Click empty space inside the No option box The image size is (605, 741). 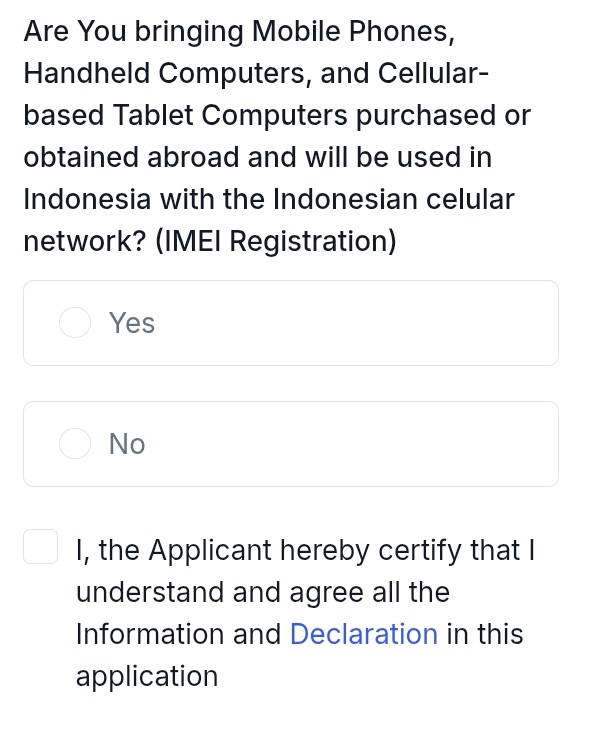[x=380, y=444]
